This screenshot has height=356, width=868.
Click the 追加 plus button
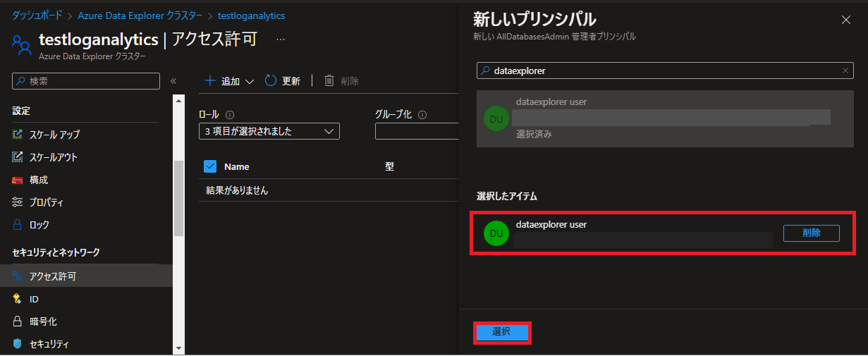pos(221,81)
